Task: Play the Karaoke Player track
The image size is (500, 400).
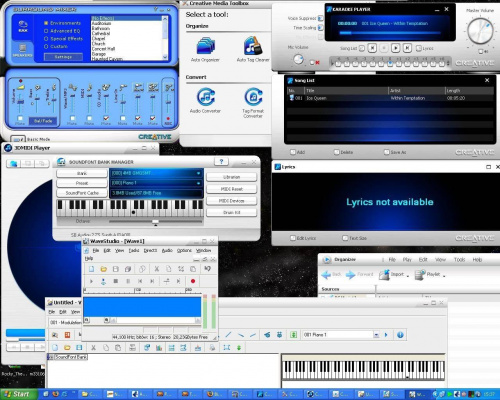Action: (395, 48)
